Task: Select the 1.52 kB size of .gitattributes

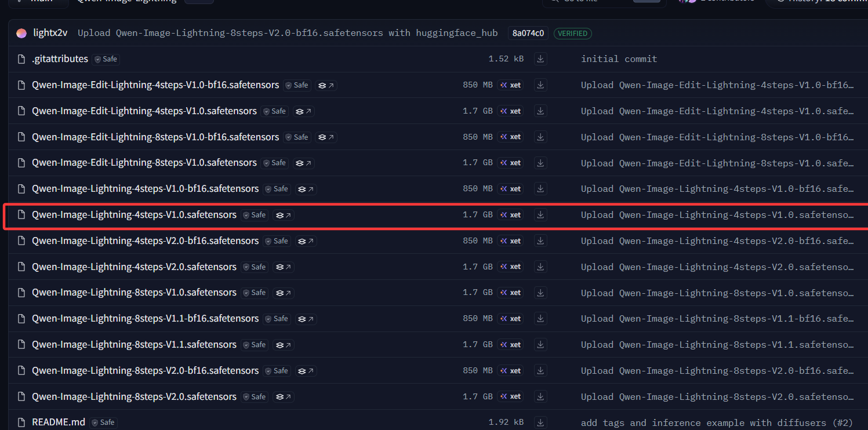Action: 506,59
